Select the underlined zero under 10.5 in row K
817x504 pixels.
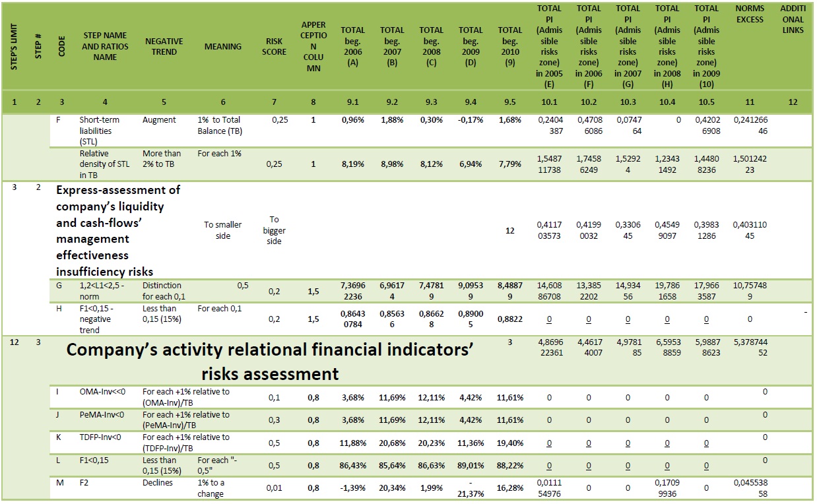pos(706,443)
